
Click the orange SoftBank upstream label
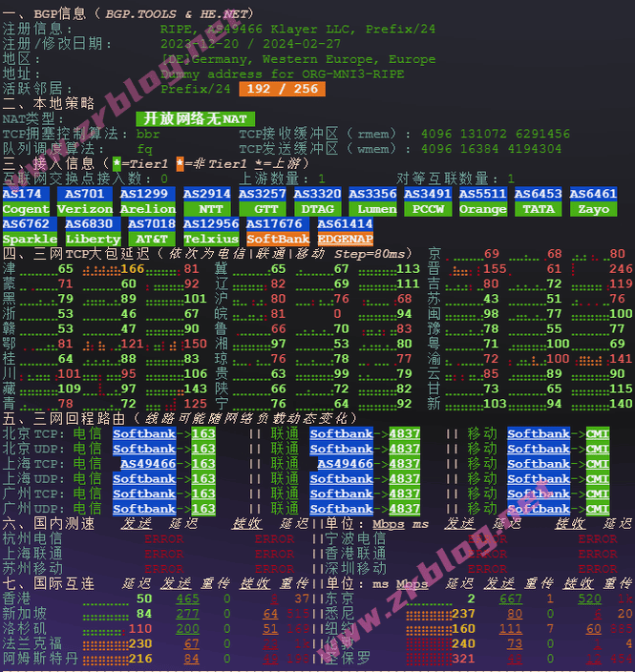[x=278, y=239]
